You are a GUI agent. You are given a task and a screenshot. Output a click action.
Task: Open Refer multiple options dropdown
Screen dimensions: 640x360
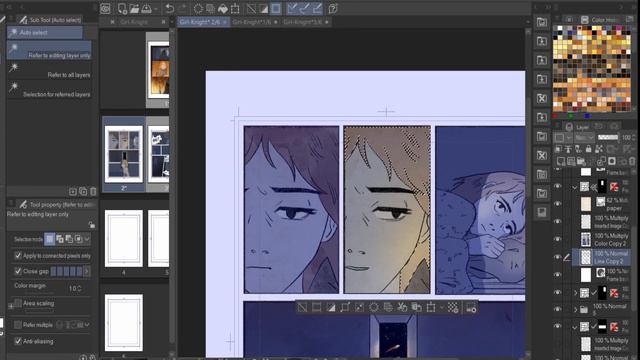point(87,325)
